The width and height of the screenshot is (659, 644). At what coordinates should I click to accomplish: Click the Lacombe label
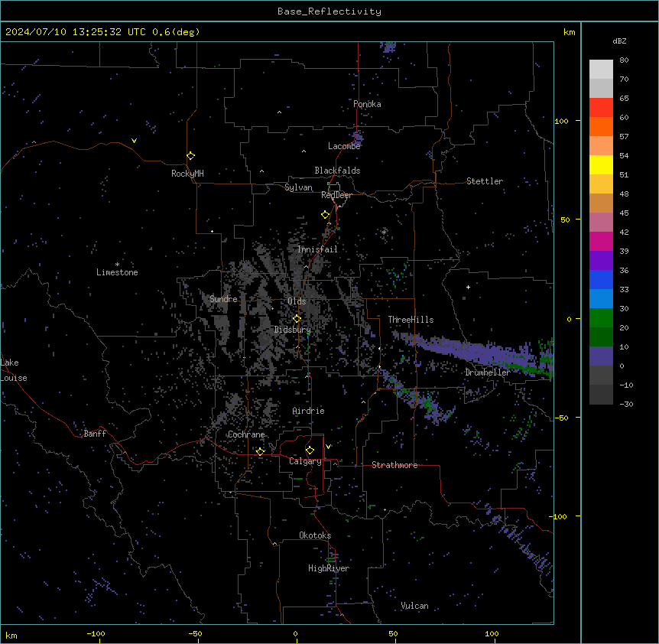pos(344,146)
